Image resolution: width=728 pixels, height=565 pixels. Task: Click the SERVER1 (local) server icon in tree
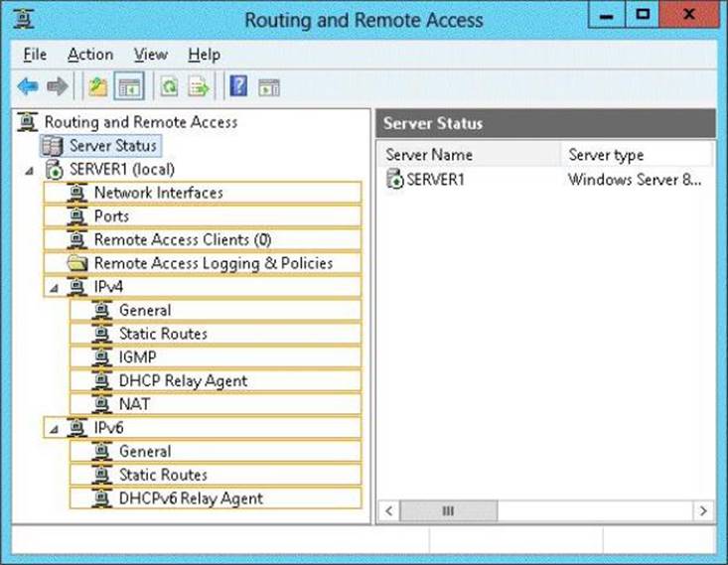[x=55, y=170]
